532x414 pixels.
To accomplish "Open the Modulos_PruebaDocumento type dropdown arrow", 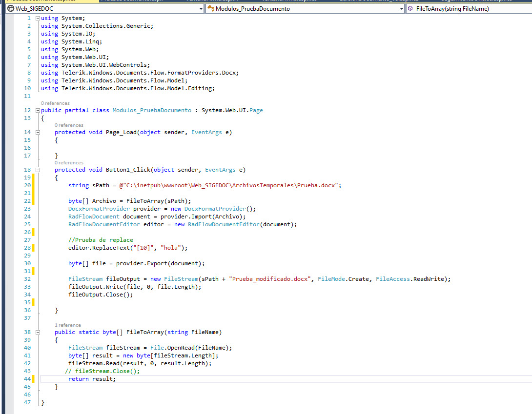I will [x=402, y=9].
